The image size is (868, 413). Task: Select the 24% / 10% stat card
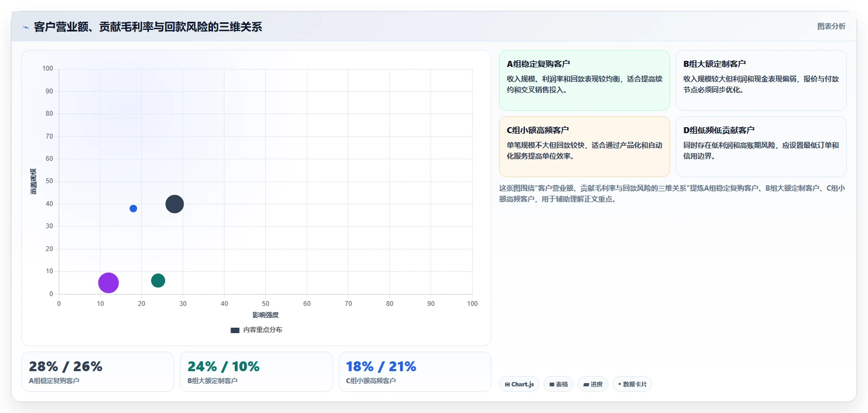(257, 372)
